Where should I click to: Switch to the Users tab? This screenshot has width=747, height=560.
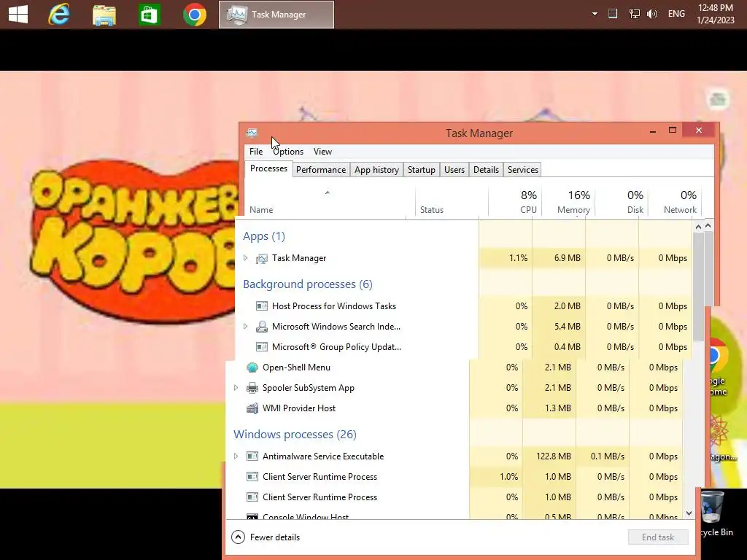[454, 169]
